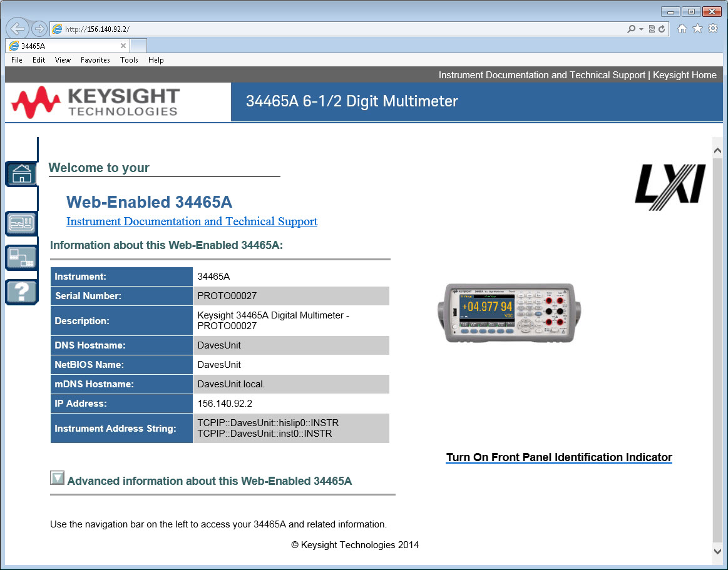Expand Advanced information about this Web-Enabled 34465A
The height and width of the screenshot is (570, 728).
(57, 477)
